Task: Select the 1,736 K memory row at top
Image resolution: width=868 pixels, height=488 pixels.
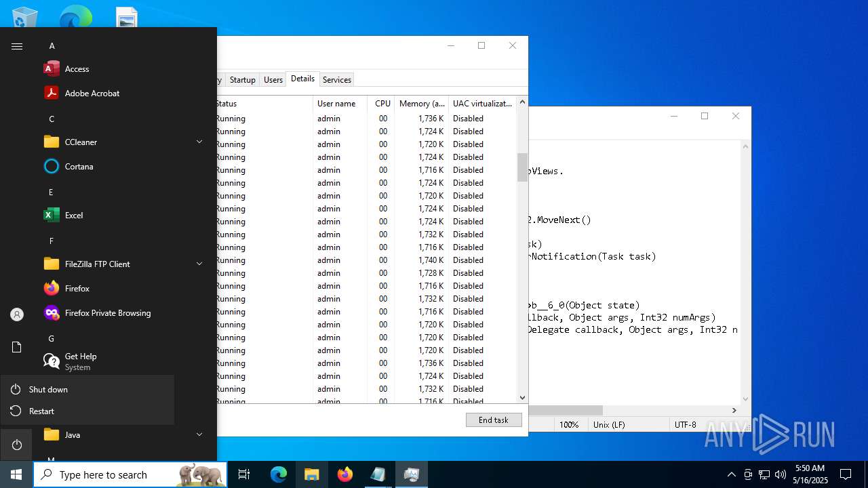Action: [x=366, y=119]
